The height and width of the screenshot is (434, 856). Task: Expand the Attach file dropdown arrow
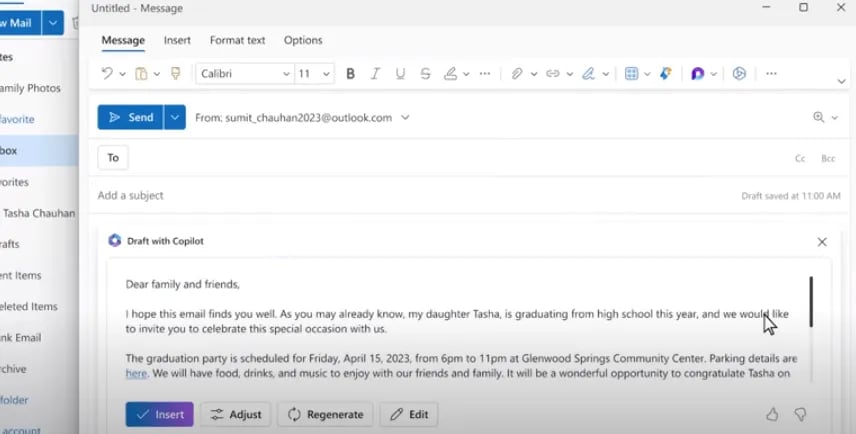(534, 74)
